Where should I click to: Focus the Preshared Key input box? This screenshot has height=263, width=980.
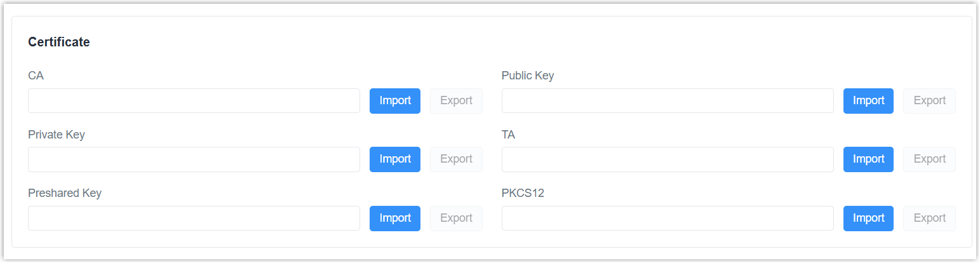[x=194, y=219]
